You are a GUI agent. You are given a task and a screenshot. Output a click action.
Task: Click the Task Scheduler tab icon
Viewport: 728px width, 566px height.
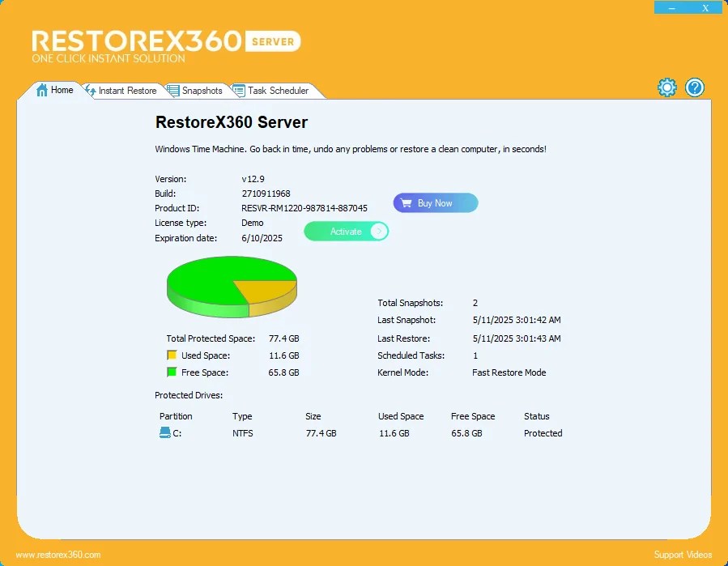click(239, 91)
